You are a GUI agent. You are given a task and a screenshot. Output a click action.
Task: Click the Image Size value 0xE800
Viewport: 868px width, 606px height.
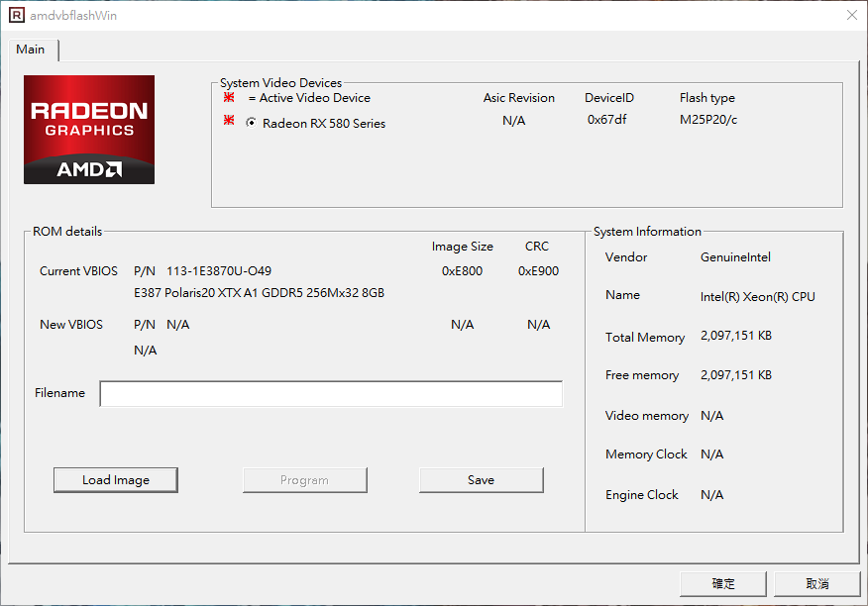point(462,271)
